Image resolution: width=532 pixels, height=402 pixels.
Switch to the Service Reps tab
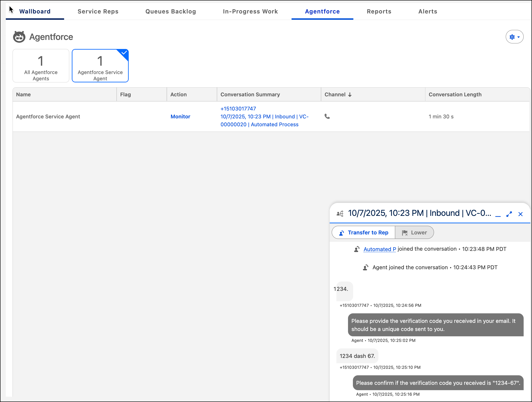coord(98,11)
